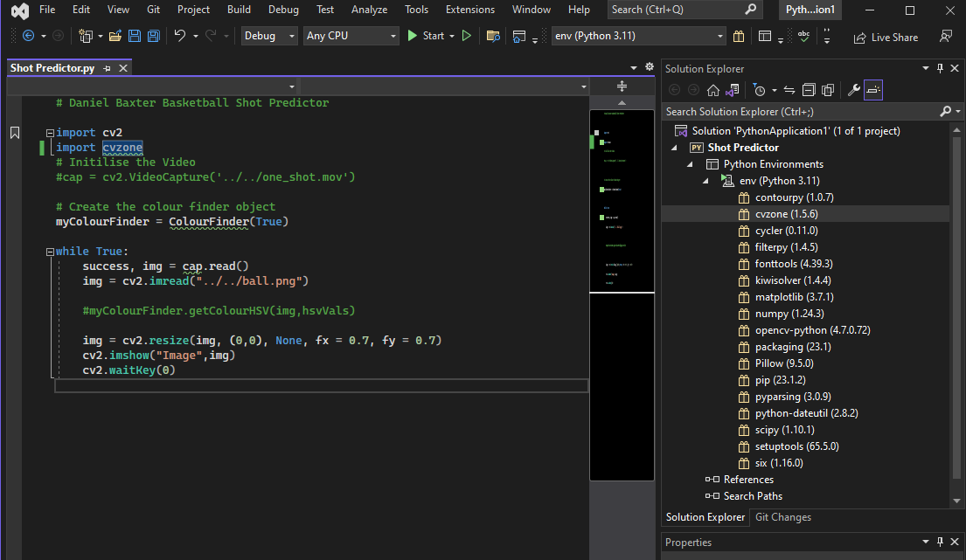Click the Undo arrow icon
Screen dimensions: 966x560
pyautogui.click(x=180, y=36)
